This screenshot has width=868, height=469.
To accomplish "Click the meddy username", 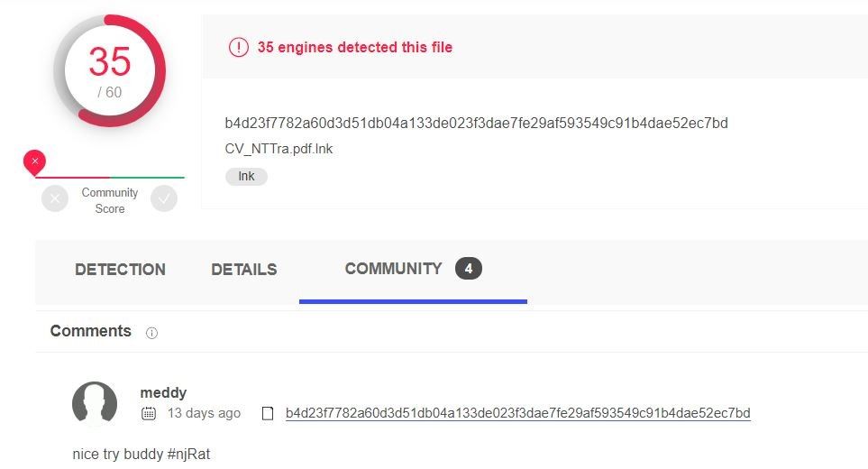I will tap(163, 392).
